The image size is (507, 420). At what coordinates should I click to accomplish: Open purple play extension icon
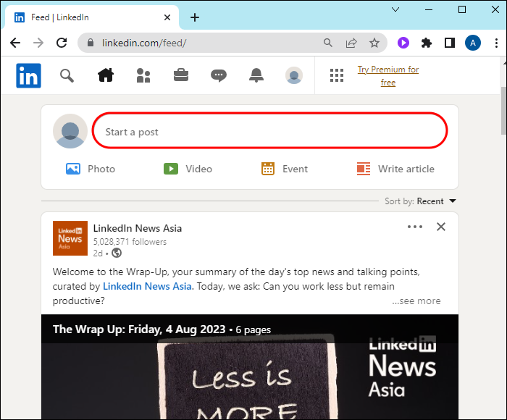point(403,43)
